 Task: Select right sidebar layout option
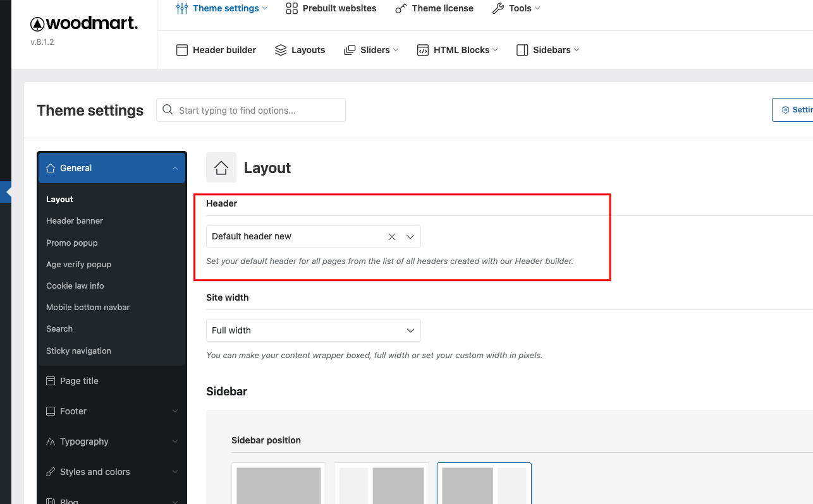click(484, 484)
